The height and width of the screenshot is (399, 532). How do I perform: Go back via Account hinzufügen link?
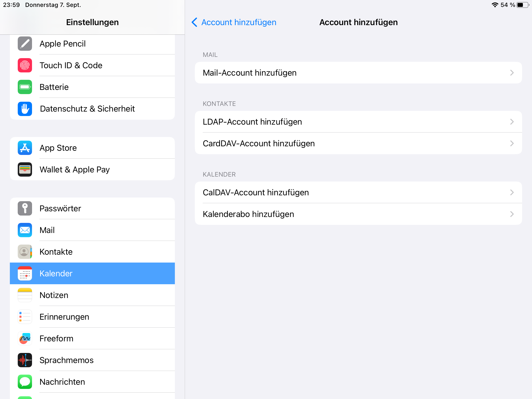click(x=234, y=22)
